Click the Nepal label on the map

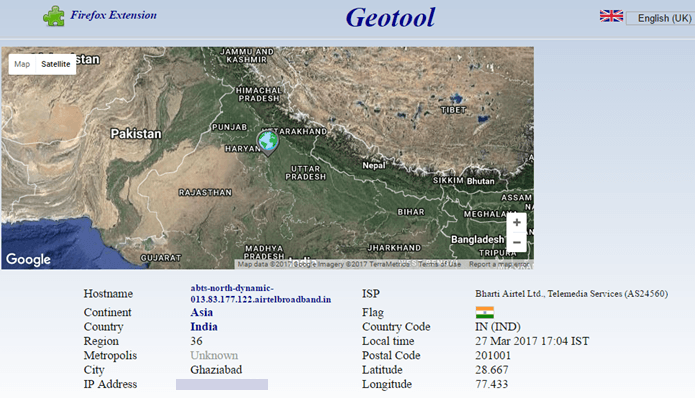374,165
